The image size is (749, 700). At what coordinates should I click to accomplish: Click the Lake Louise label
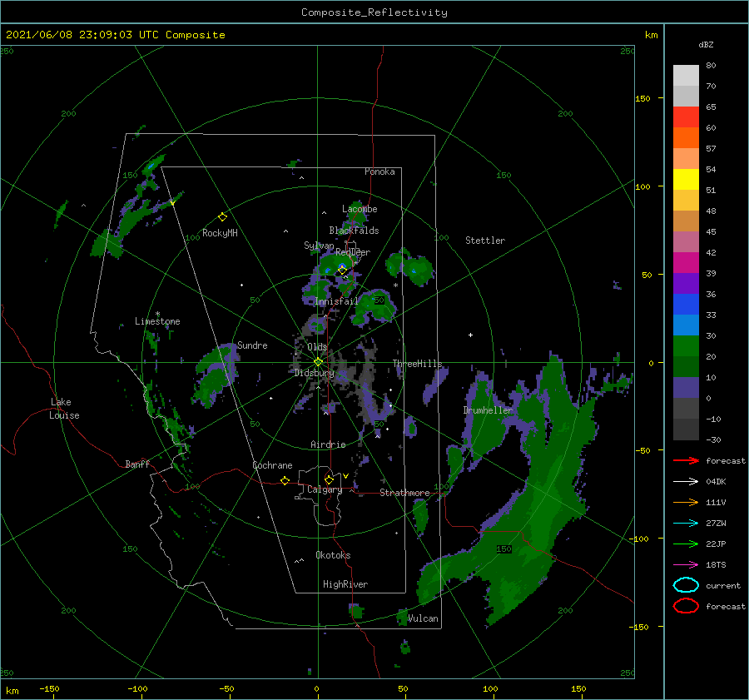pyautogui.click(x=64, y=409)
